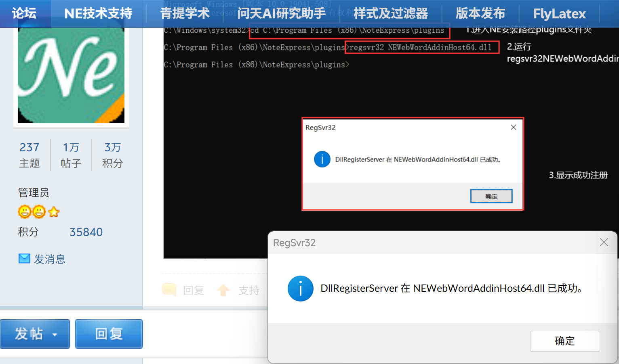This screenshot has height=364, width=619.
Task: Open the 问天AI研究助手 menu item
Action: coord(282,13)
